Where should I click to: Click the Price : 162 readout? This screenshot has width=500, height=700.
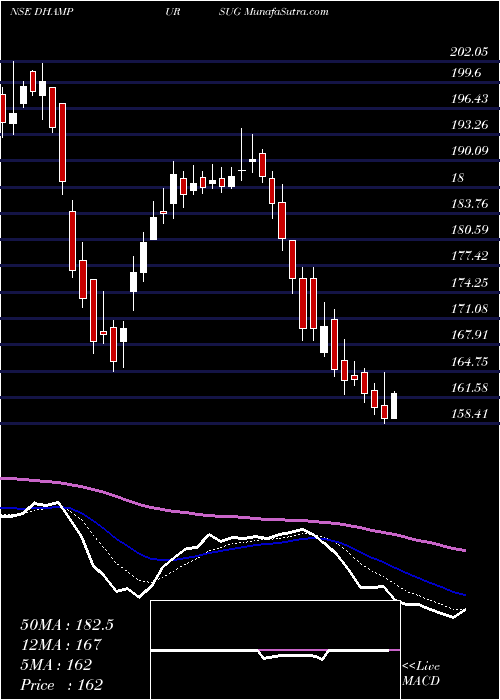coord(62,684)
